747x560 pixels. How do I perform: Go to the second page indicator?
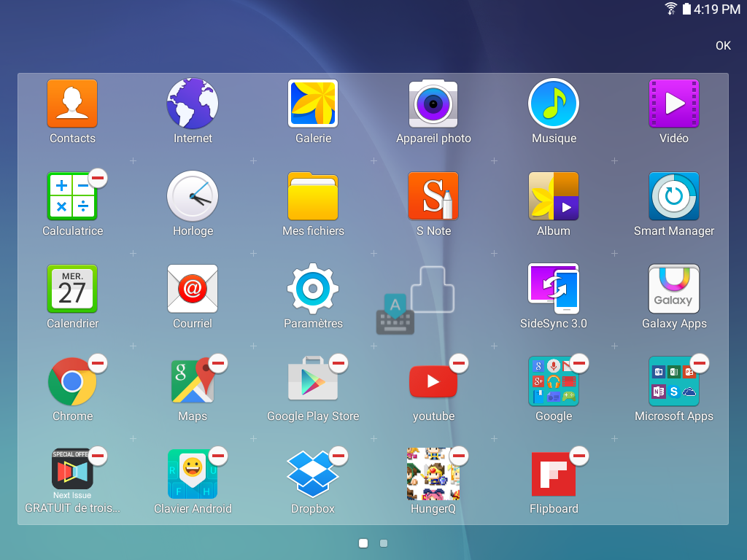pyautogui.click(x=384, y=543)
